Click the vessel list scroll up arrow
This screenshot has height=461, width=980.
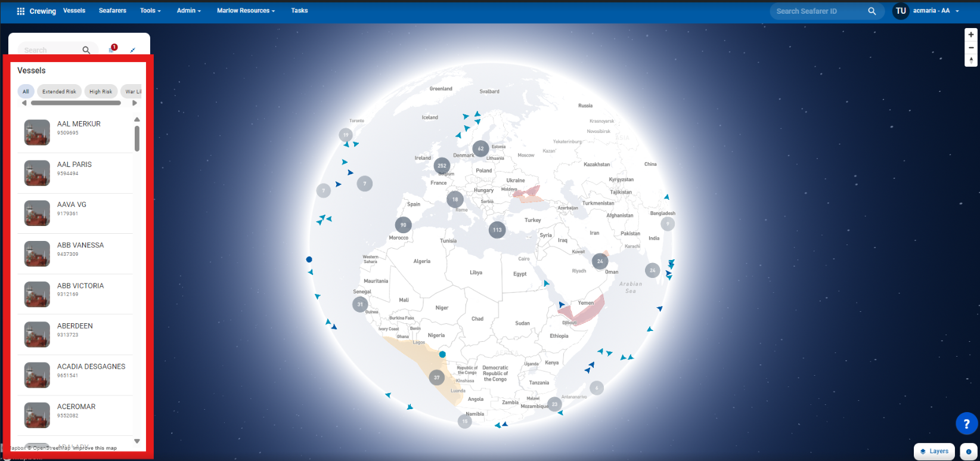[137, 119]
